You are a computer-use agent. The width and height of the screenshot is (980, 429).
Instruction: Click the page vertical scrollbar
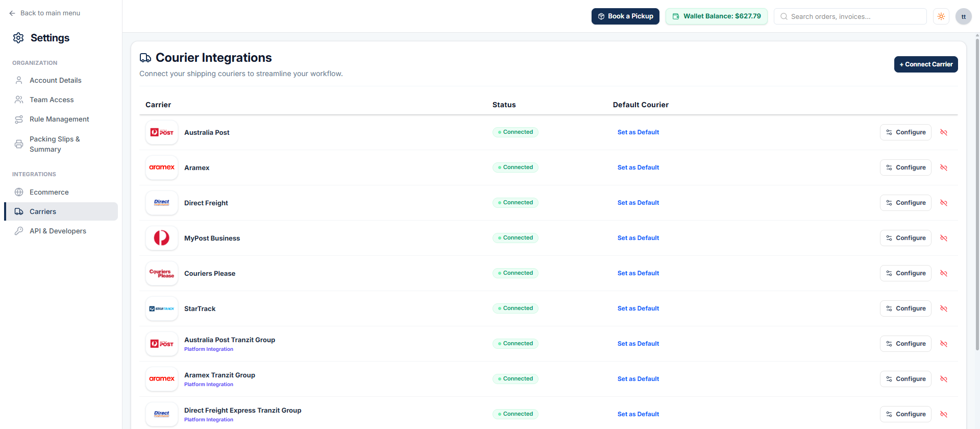tap(977, 194)
